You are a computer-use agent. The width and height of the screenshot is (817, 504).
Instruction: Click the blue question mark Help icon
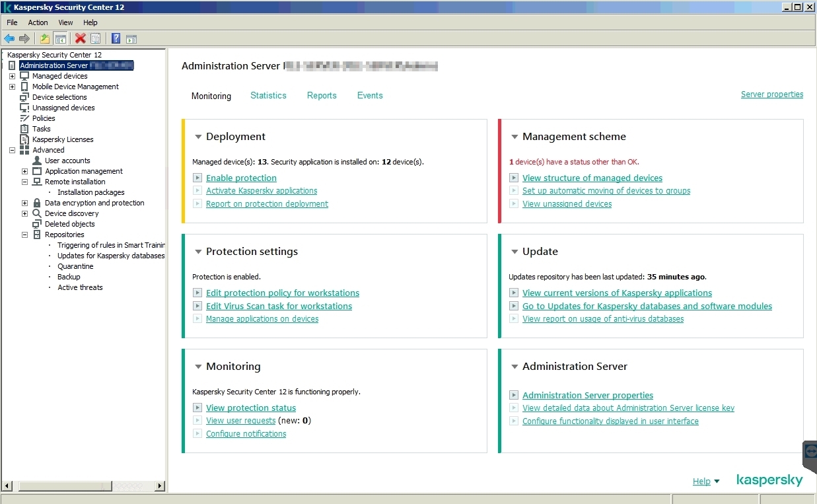(x=116, y=39)
